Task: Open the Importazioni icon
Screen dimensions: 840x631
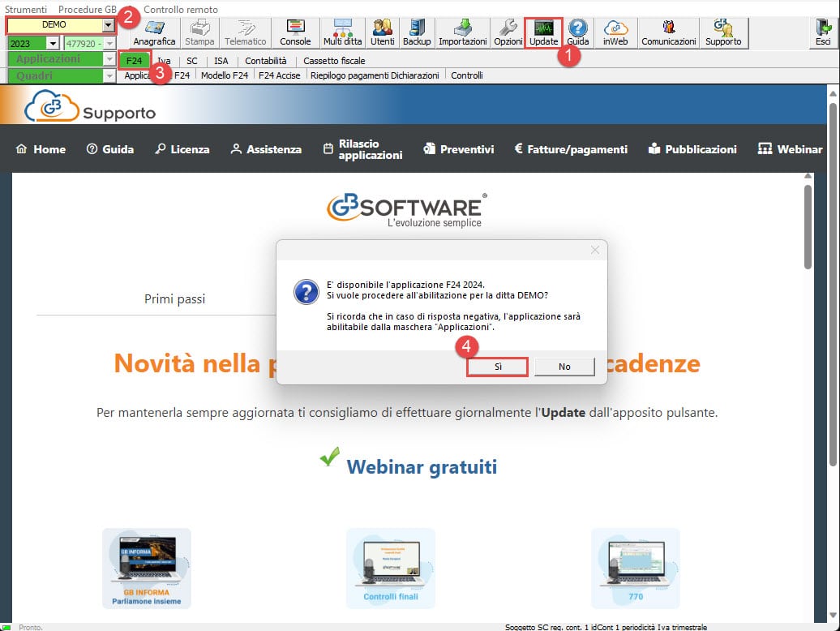Action: tap(462, 32)
